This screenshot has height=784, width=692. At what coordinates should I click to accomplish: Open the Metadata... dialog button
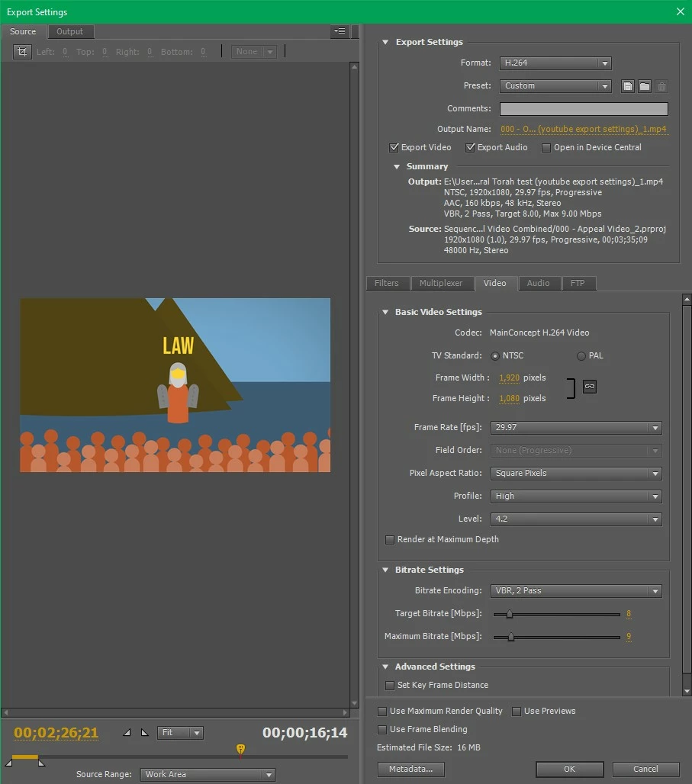[x=410, y=769]
